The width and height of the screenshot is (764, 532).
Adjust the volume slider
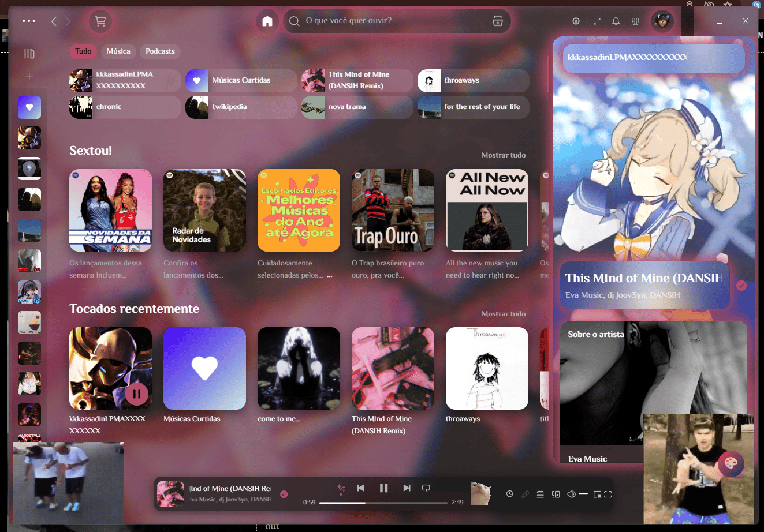tap(583, 494)
